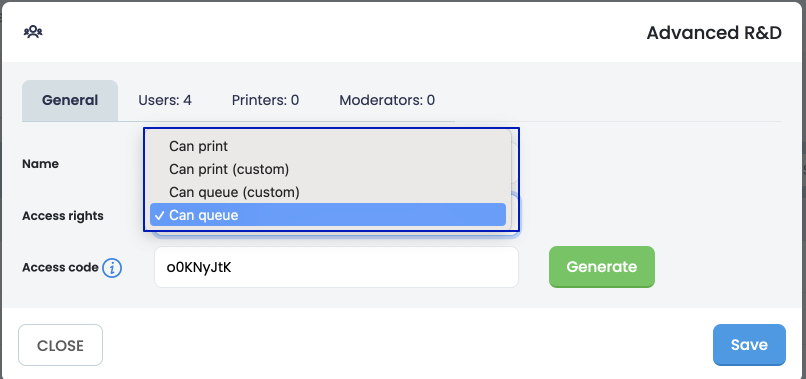This screenshot has height=379, width=806.
Task: Open the Printers: 0 tab
Action: [265, 100]
